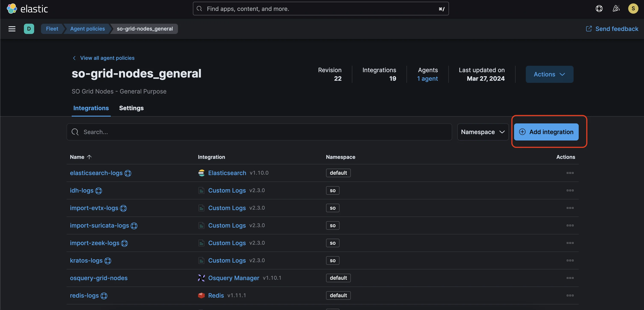Click the Last updated date Mar 27, 2024
This screenshot has width=644, height=310.
(486, 79)
